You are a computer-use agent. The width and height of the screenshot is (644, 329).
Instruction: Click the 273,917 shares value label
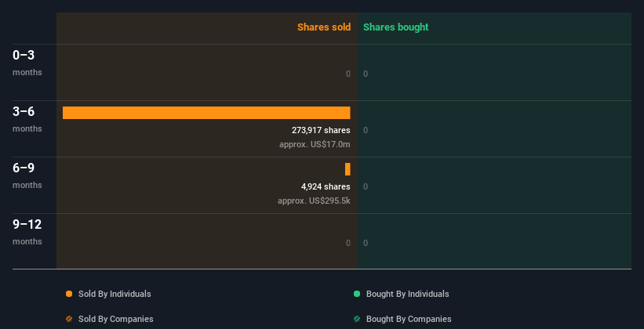(321, 130)
